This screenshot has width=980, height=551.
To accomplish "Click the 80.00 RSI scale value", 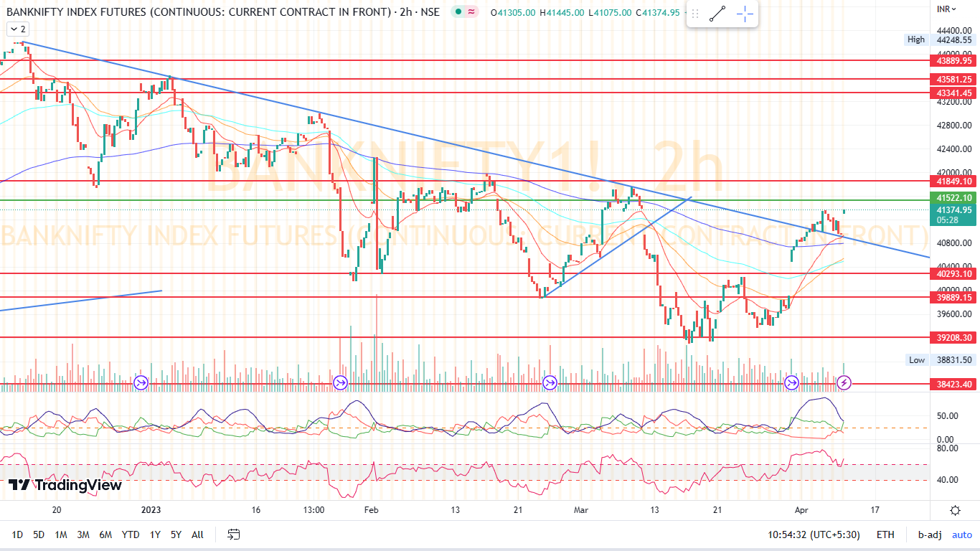I will point(948,448).
